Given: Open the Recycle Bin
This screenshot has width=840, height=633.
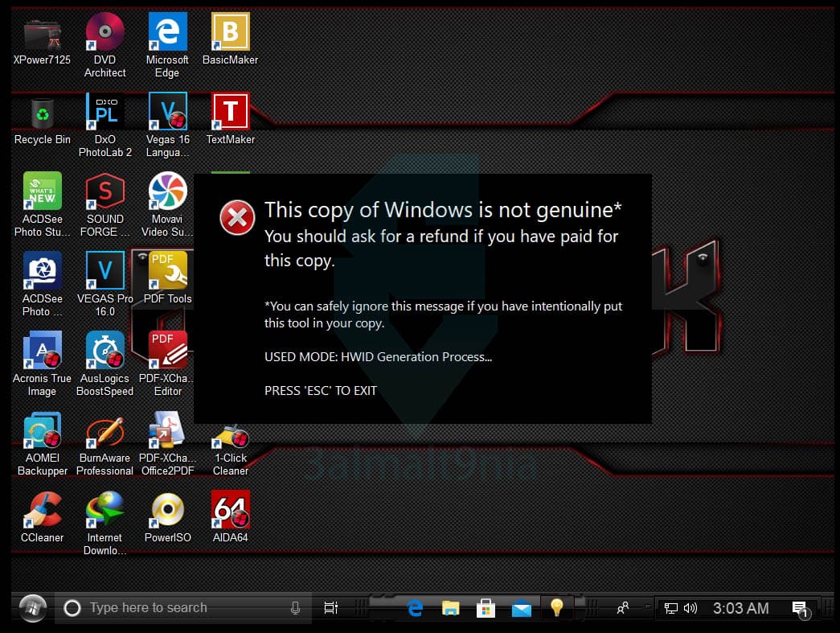Looking at the screenshot, I should pos(42,113).
